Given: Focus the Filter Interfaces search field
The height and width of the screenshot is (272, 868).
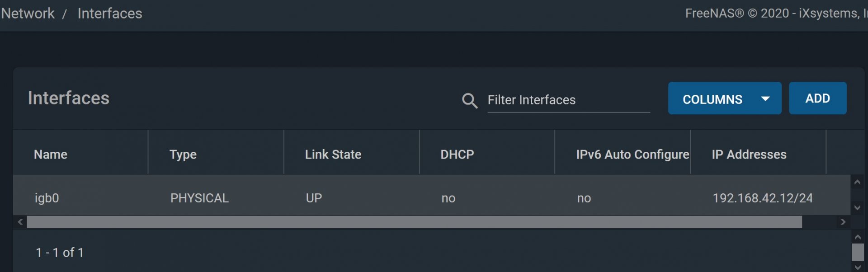Looking at the screenshot, I should click(x=568, y=100).
